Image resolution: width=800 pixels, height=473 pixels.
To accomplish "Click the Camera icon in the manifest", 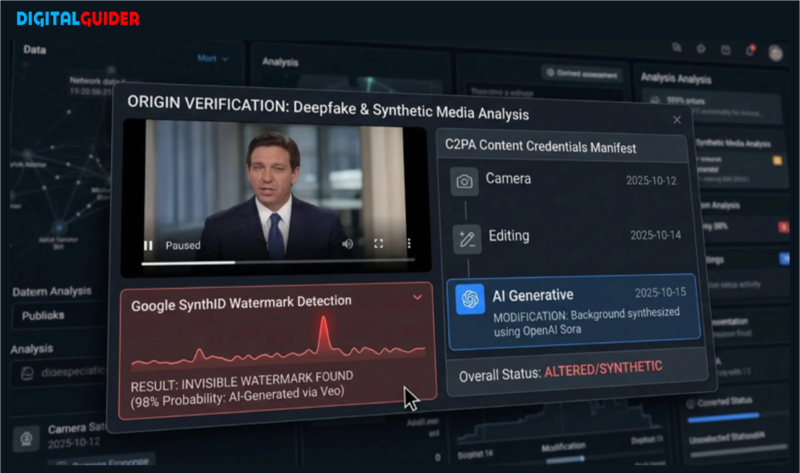I will pyautogui.click(x=464, y=181).
